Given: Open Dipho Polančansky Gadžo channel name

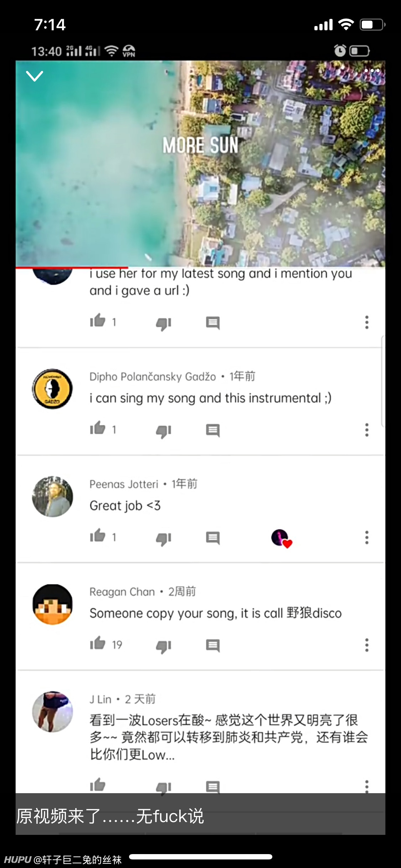Looking at the screenshot, I should click(x=153, y=377).
